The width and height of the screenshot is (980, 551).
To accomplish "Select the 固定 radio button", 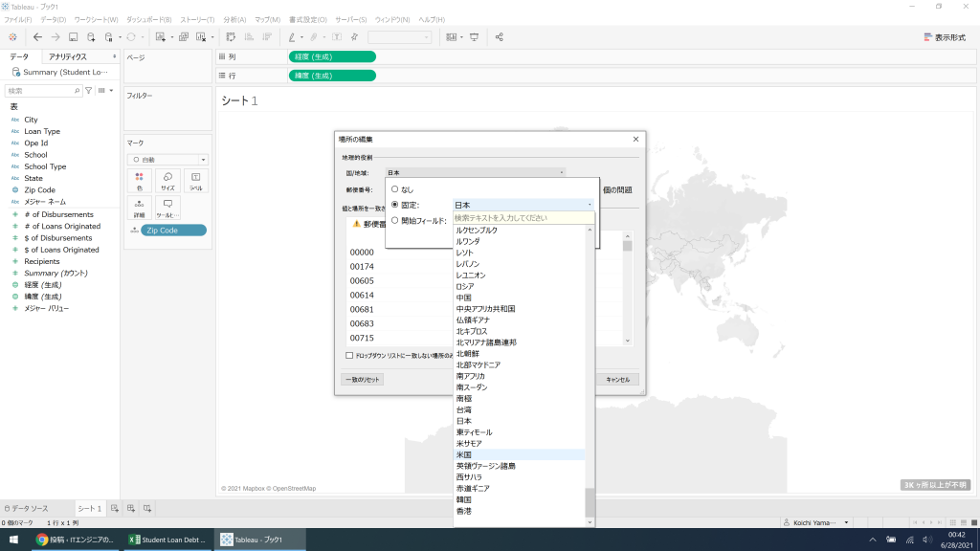I will click(x=394, y=205).
